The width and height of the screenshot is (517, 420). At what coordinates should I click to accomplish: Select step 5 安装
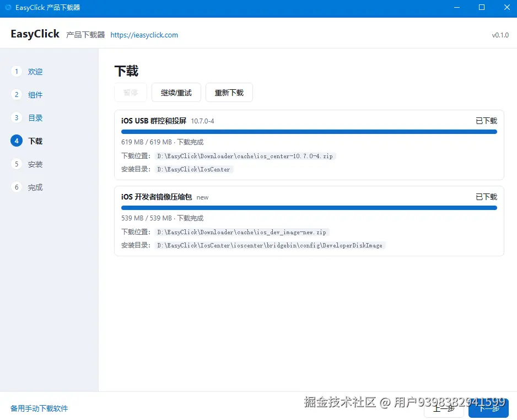pos(27,164)
